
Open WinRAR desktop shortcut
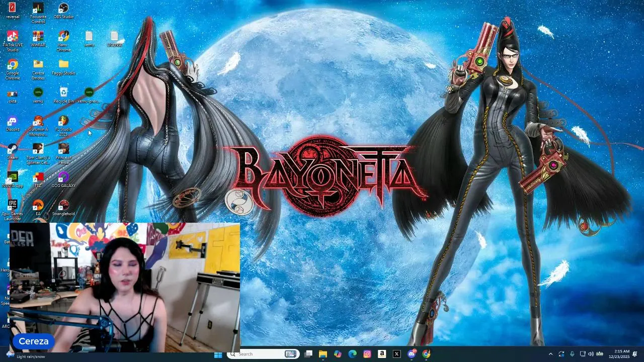point(38,39)
